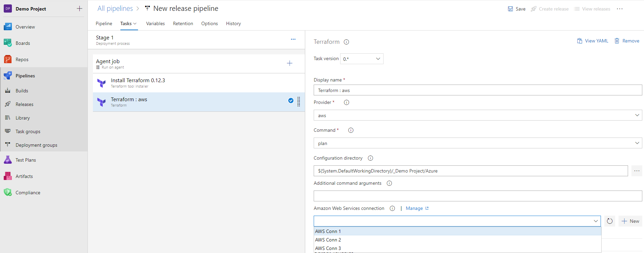Click the Stage 1 ellipsis menu

point(293,39)
